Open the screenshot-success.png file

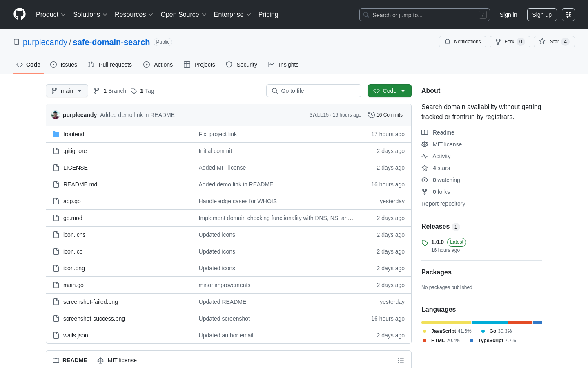point(94,319)
